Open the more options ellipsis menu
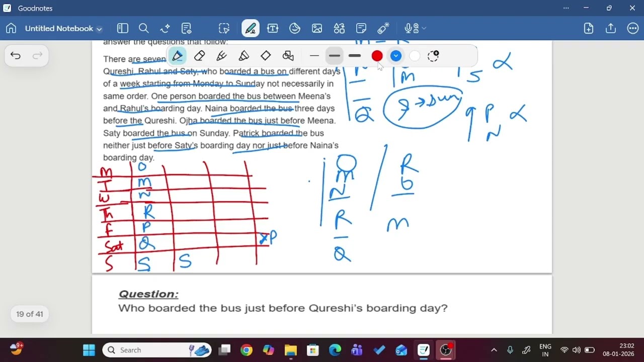Image resolution: width=644 pixels, height=362 pixels. tap(633, 29)
